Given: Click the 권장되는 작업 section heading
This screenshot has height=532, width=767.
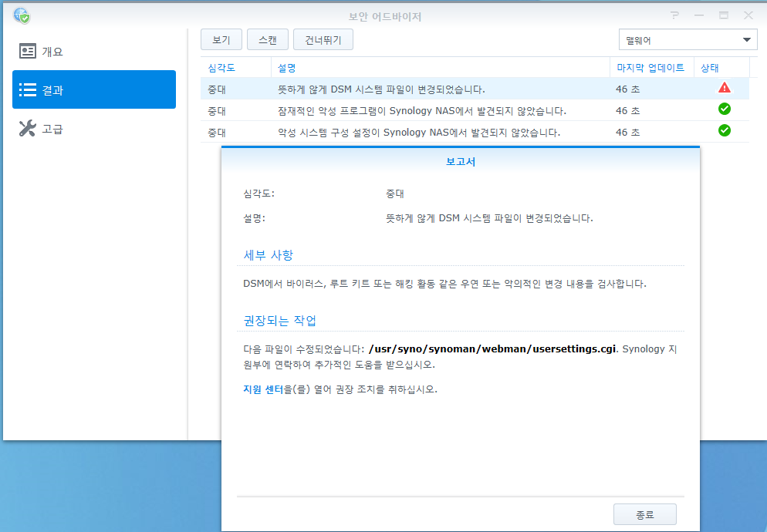Looking at the screenshot, I should tap(280, 320).
